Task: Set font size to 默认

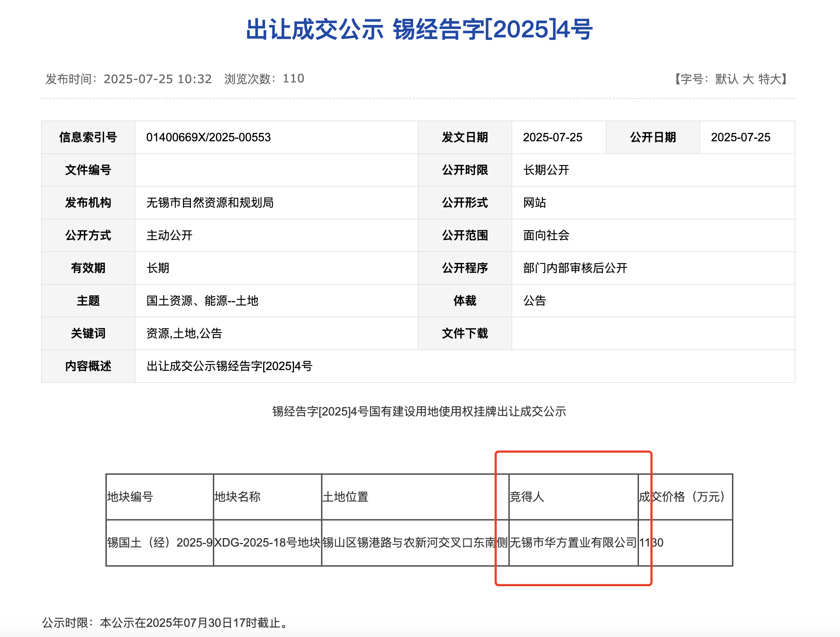Action: (x=726, y=79)
